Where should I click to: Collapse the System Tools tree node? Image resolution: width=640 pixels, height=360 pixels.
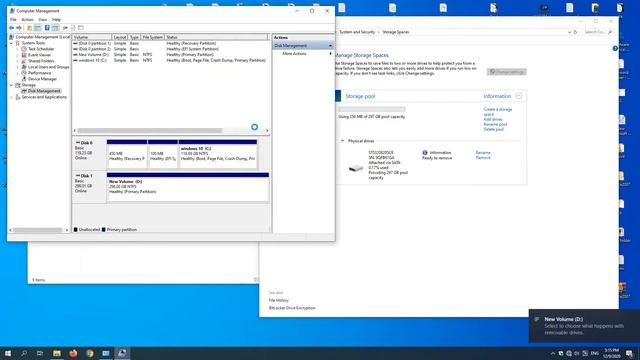11,43
